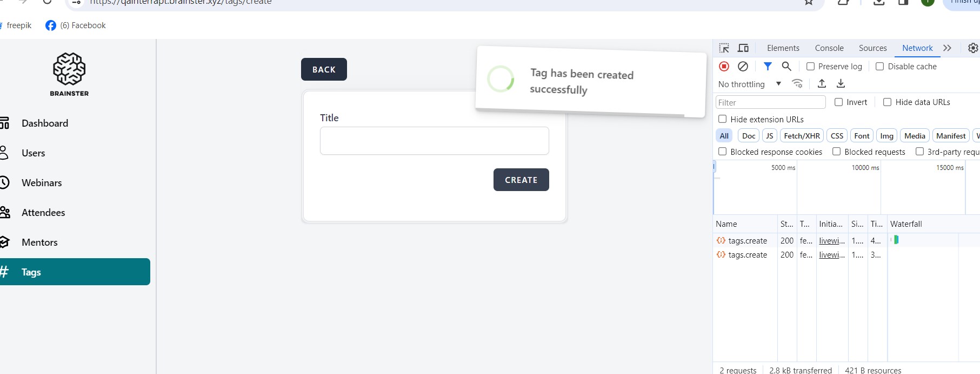The height and width of the screenshot is (374, 980).
Task: Enable the Preserve log checkbox
Action: point(810,67)
